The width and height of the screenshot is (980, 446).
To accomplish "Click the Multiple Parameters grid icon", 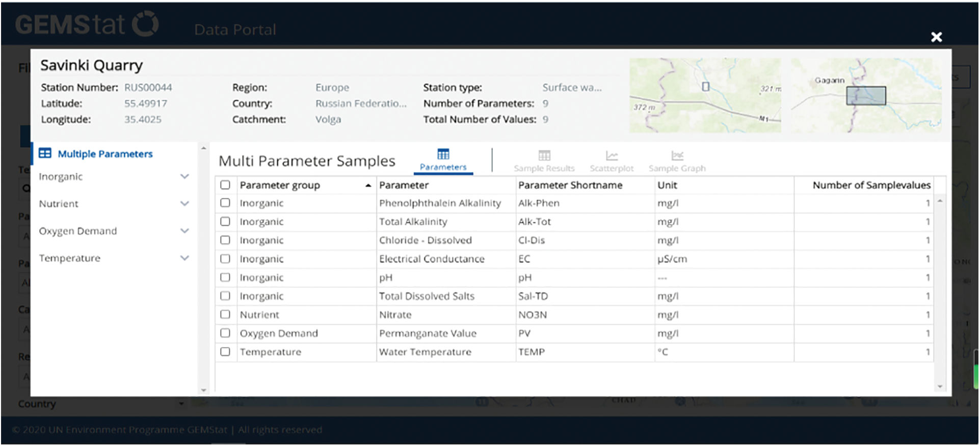I will point(45,153).
